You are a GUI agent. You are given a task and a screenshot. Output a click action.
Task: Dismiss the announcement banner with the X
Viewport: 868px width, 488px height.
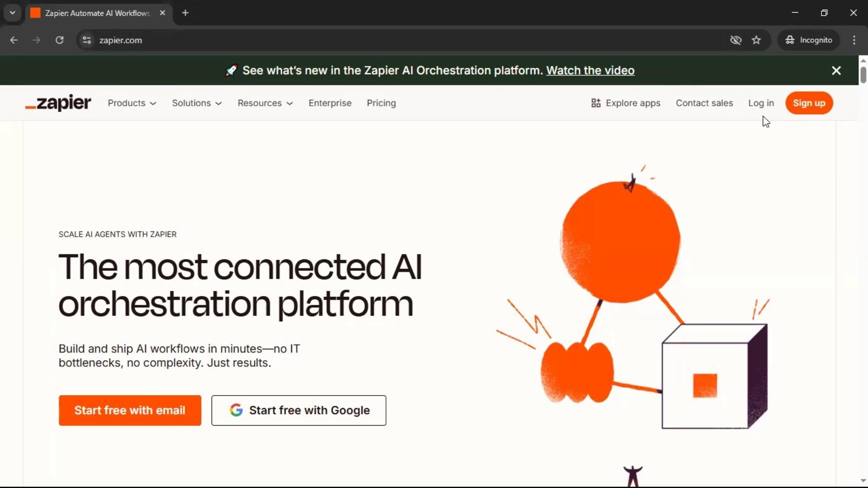point(836,70)
